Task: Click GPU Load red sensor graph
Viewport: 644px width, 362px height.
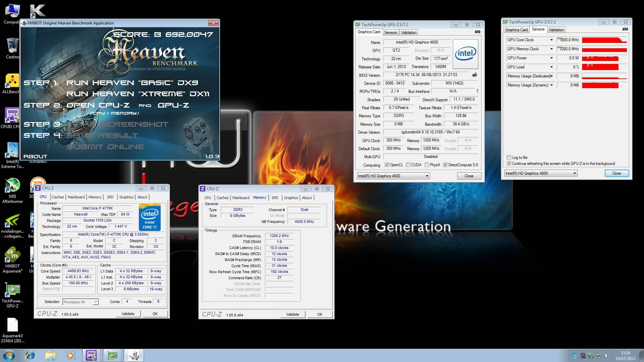Action: click(x=604, y=67)
